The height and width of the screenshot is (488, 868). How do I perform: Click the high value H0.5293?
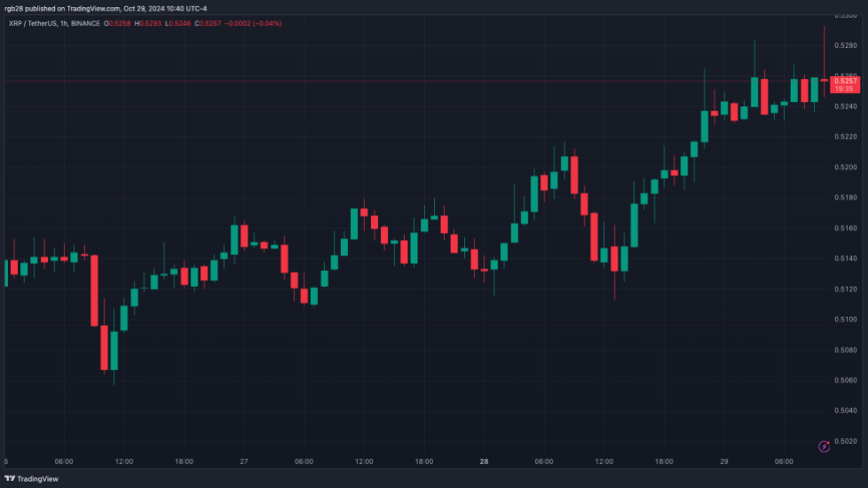(150, 23)
